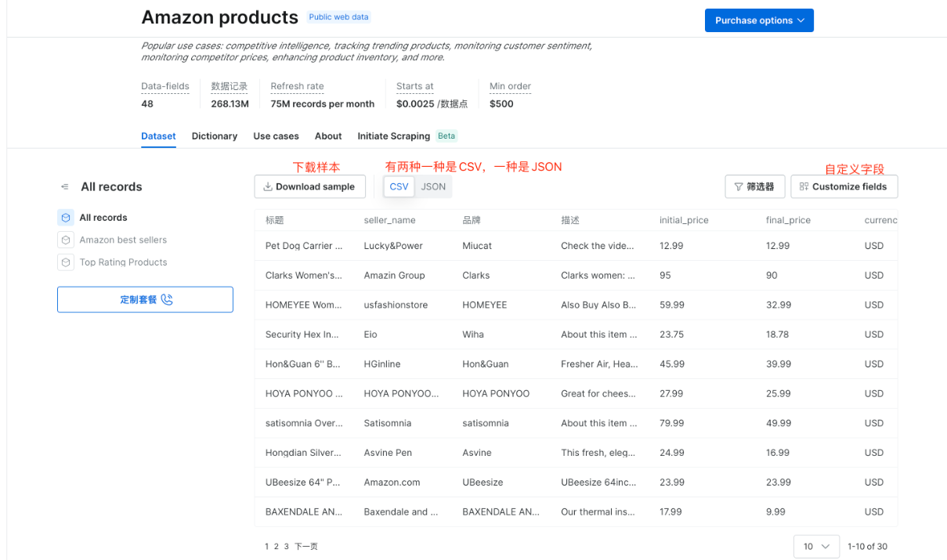Open the 筛选器 filter button
This screenshot has width=947, height=560.
pos(755,186)
